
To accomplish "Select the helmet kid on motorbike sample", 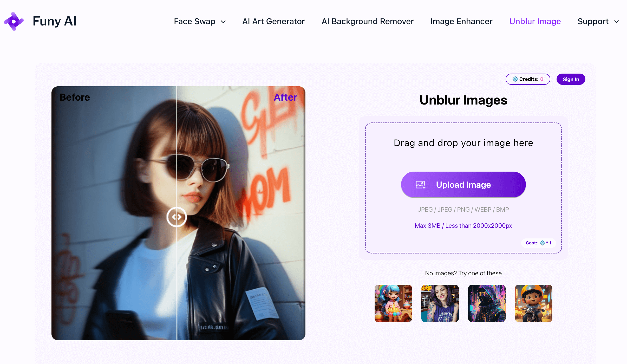I will pos(533,303).
